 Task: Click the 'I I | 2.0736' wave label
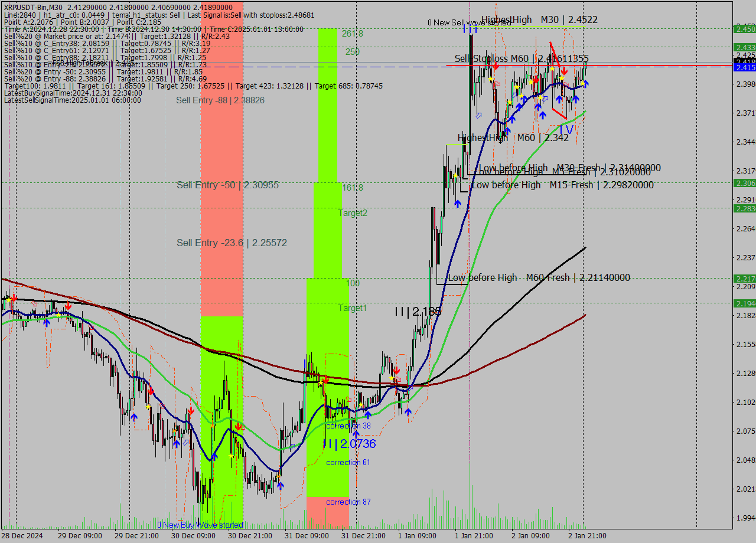point(349,444)
